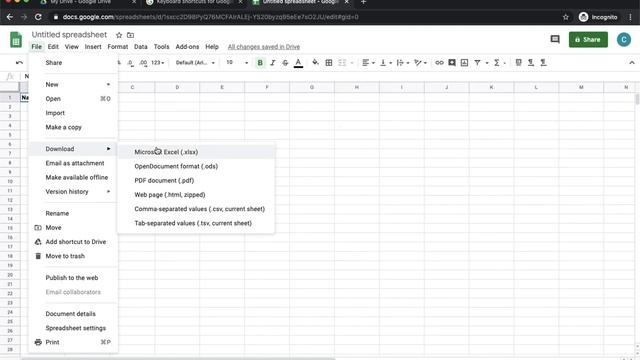Open Spreadsheet settings
This screenshot has width=640, height=360.
point(73,328)
